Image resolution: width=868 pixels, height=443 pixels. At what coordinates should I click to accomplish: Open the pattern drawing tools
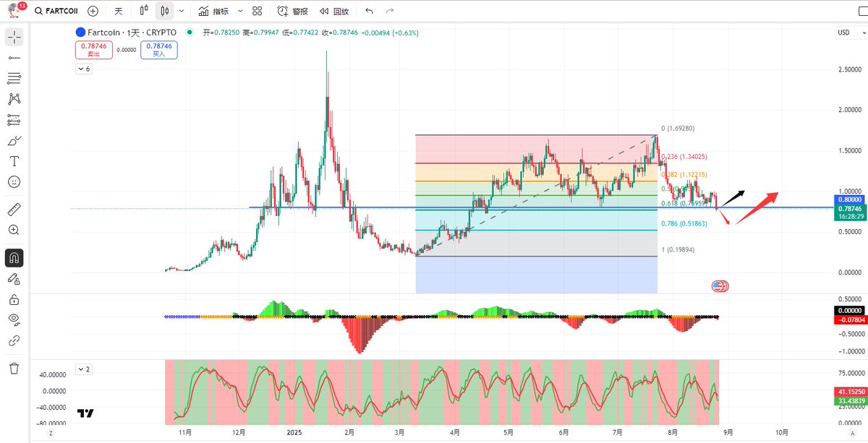pos(14,99)
